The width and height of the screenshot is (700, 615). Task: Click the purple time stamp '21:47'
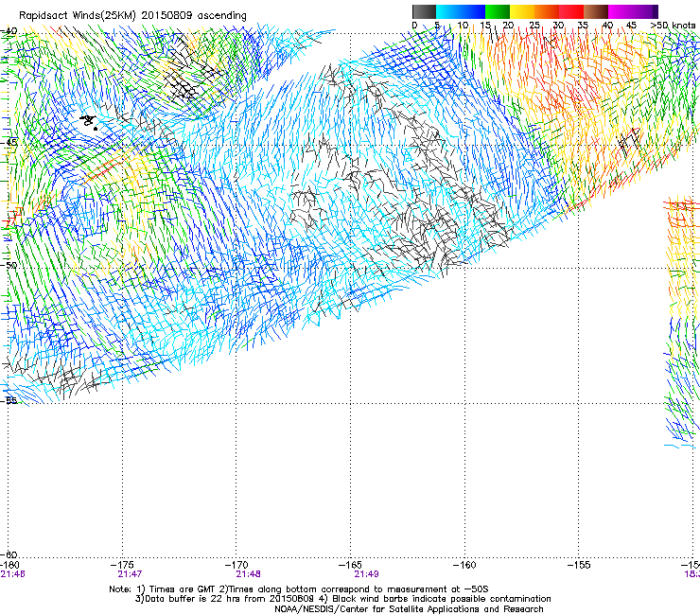[130, 574]
